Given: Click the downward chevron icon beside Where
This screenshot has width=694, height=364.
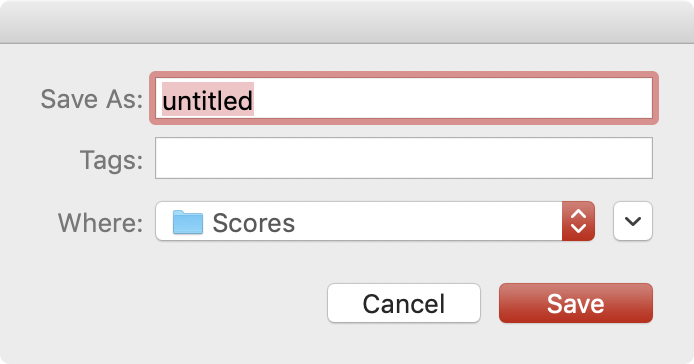Looking at the screenshot, I should coord(633,221).
